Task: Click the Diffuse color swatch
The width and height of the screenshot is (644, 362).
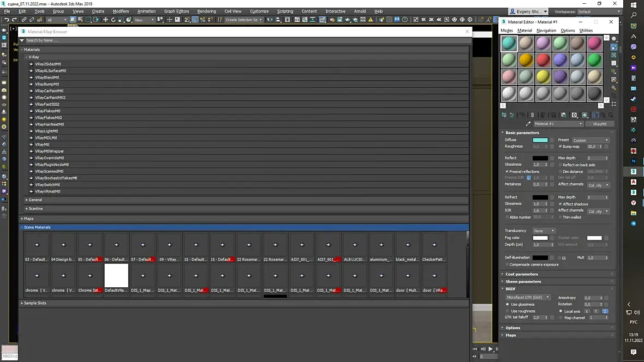Action: click(x=540, y=140)
